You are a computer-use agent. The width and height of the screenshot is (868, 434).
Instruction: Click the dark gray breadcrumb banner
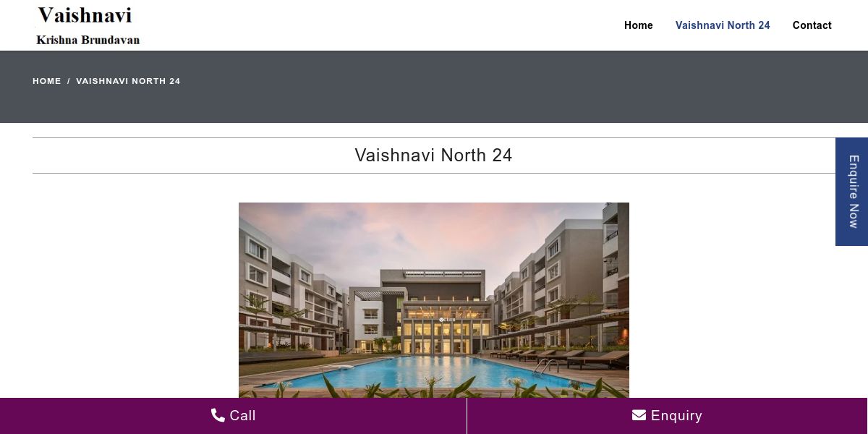point(434,87)
